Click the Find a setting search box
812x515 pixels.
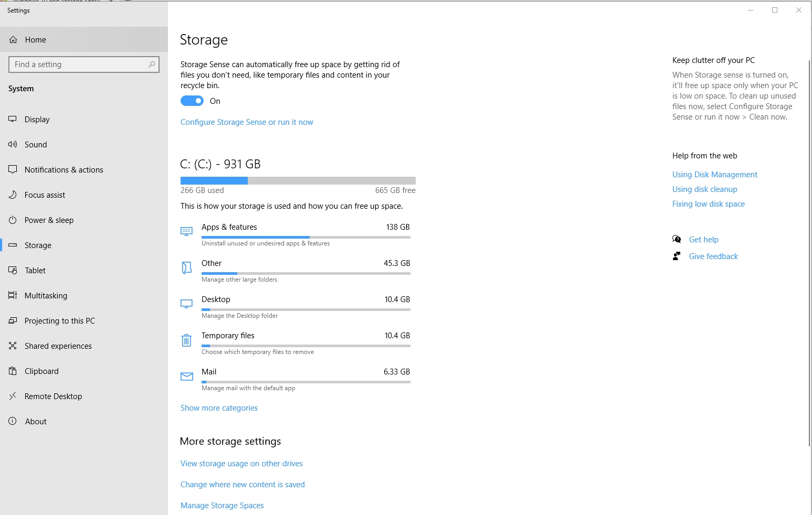pos(84,64)
